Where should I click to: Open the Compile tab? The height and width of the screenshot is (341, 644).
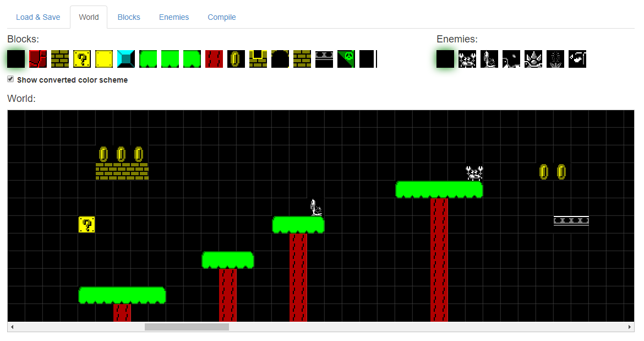click(x=222, y=17)
